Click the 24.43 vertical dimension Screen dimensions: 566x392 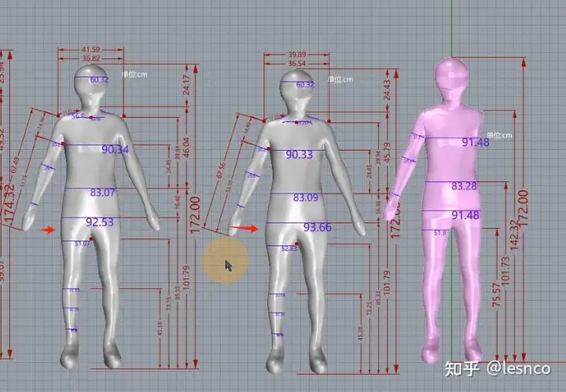coord(387,90)
